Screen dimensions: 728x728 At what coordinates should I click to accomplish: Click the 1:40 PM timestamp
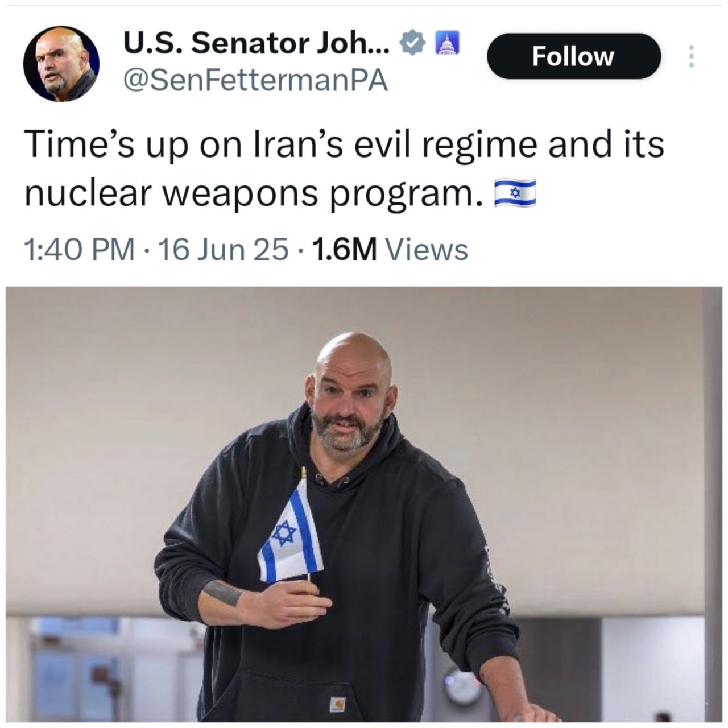point(79,250)
